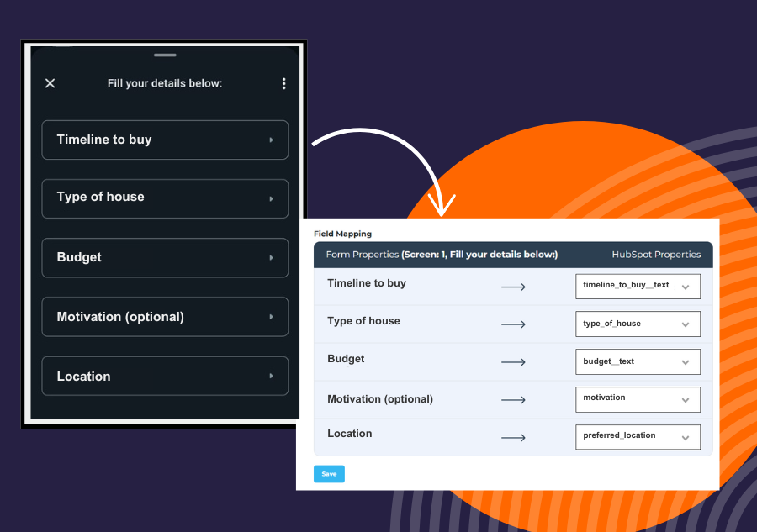Open the Budget selection field
This screenshot has width=757, height=532.
(165, 257)
